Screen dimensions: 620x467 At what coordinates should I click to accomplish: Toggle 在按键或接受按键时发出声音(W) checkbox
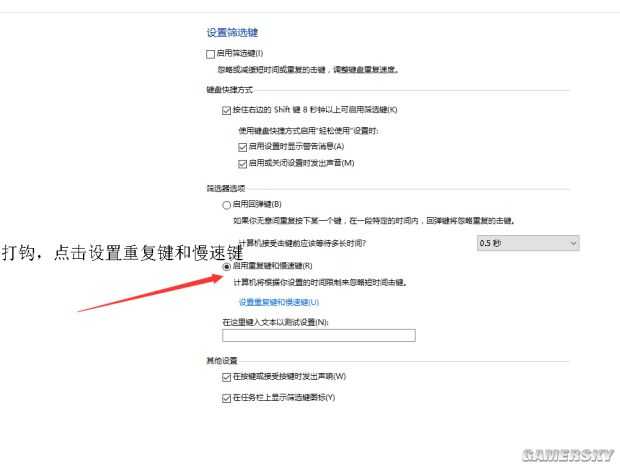click(227, 377)
